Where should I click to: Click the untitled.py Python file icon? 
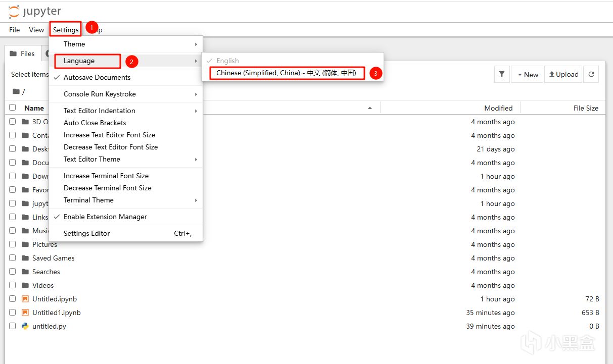point(25,326)
